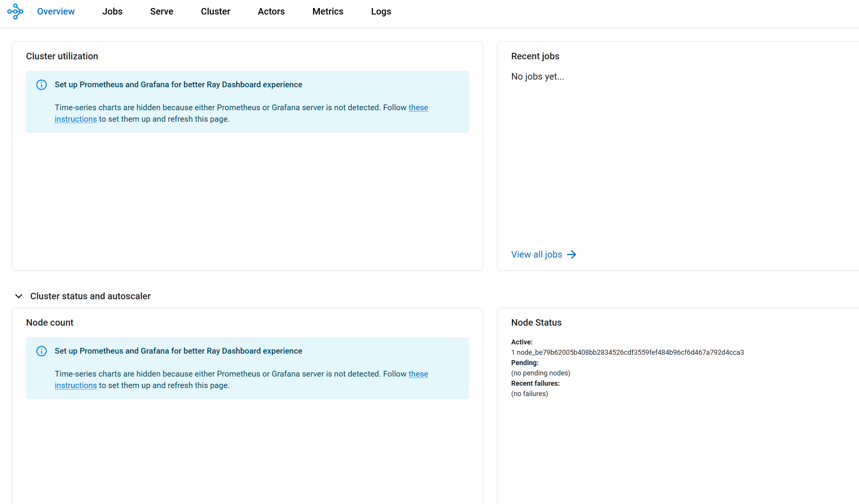The width and height of the screenshot is (859, 504).
Task: Collapse Cluster status and autoscaler section
Action: (19, 296)
